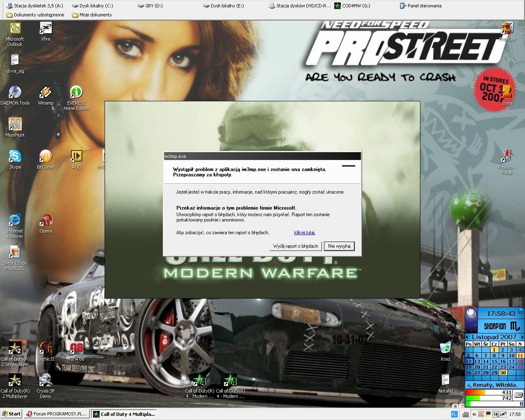The image size is (525, 420).
Task: Open the Microsoft Outlook desktop icon
Action: click(x=15, y=34)
